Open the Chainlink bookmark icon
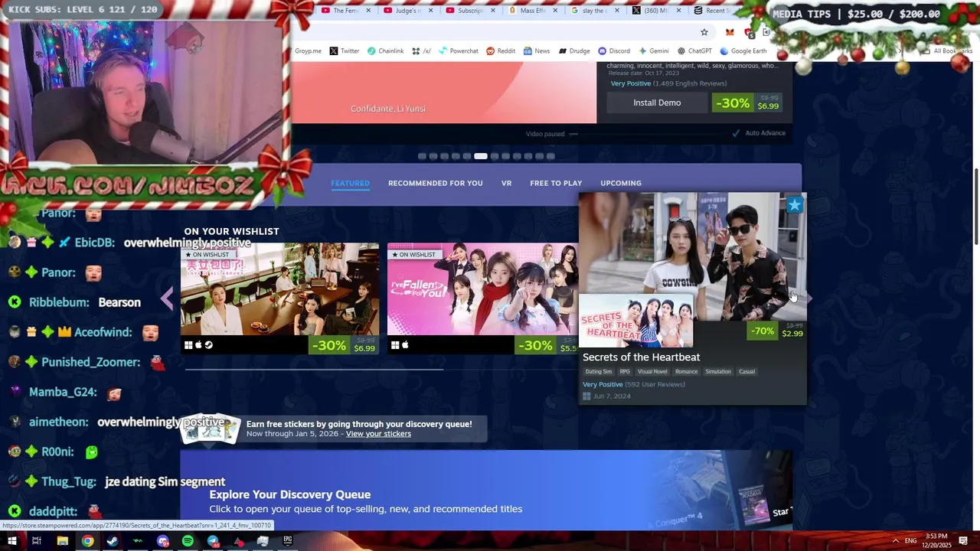Screen dimensions: 980x551 371,51
